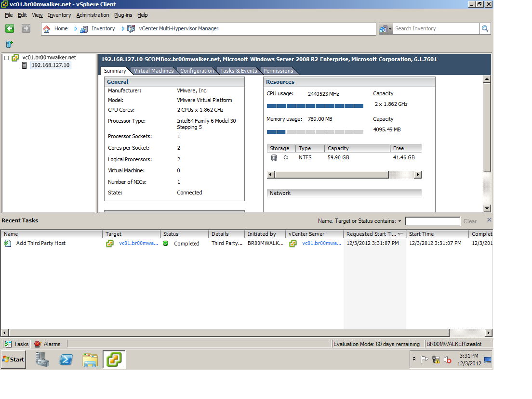The width and height of the screenshot is (532, 399).
Task: Open the Inventory menu
Action: [x=59, y=15]
